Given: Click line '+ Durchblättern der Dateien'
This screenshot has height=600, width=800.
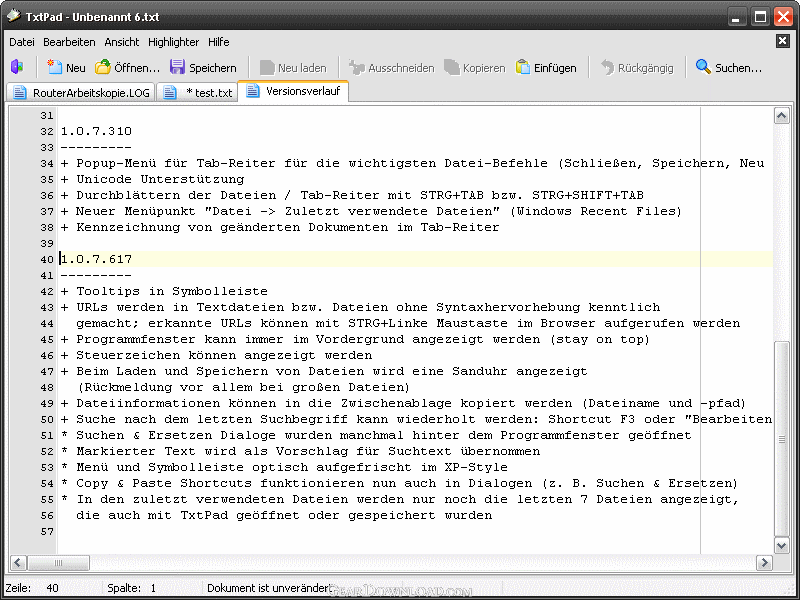Looking at the screenshot, I should [352, 195].
